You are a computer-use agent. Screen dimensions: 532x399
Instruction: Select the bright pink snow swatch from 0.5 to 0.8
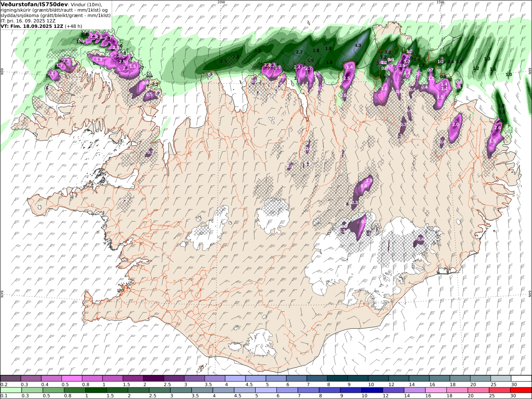click(x=72, y=378)
